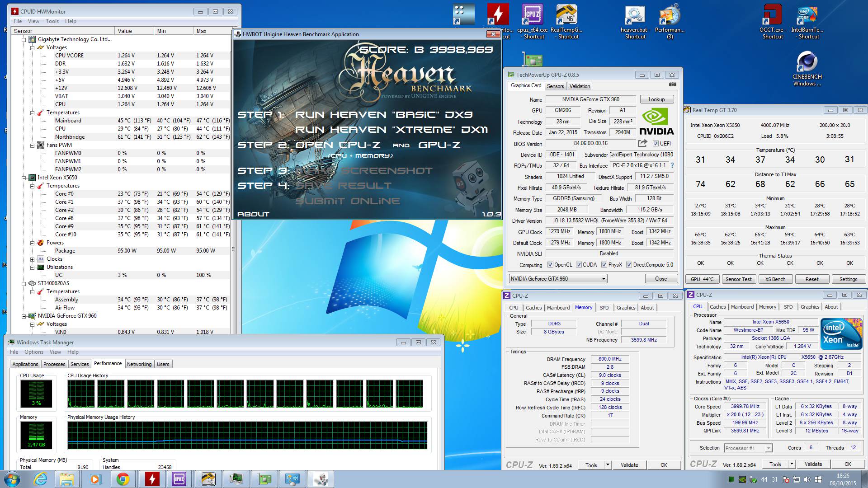Switch to the Sensors tab in GPU-Z
The width and height of the screenshot is (868, 488).
pyautogui.click(x=555, y=86)
